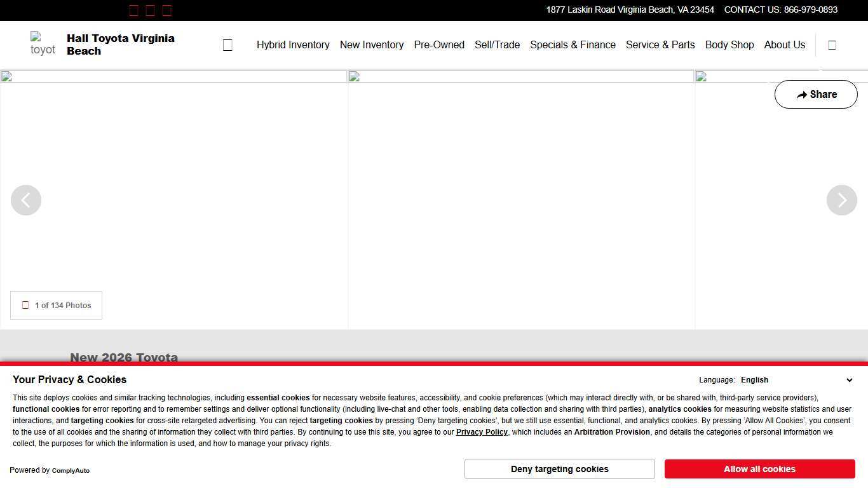
Task: Click the 1877 Laskin Road address link
Action: pyautogui.click(x=630, y=10)
